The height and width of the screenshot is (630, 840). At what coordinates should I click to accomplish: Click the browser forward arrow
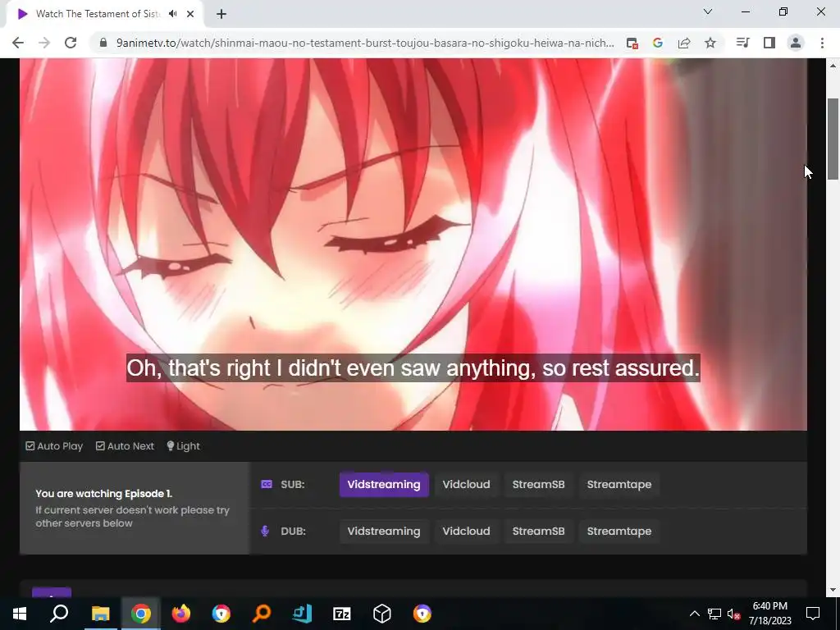click(x=44, y=43)
